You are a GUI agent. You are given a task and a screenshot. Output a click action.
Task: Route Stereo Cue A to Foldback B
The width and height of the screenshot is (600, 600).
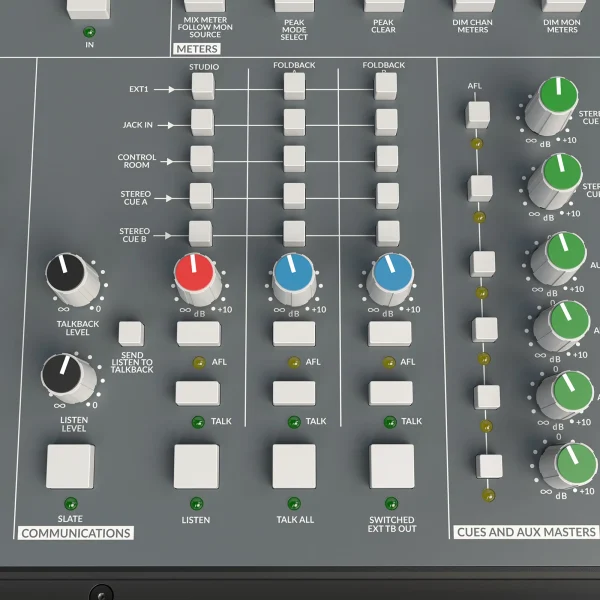388,196
